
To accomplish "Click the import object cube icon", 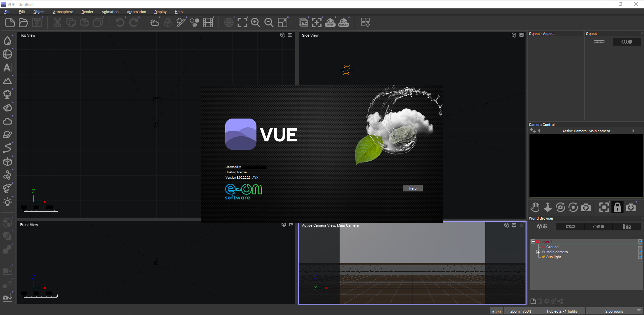I will [x=7, y=162].
